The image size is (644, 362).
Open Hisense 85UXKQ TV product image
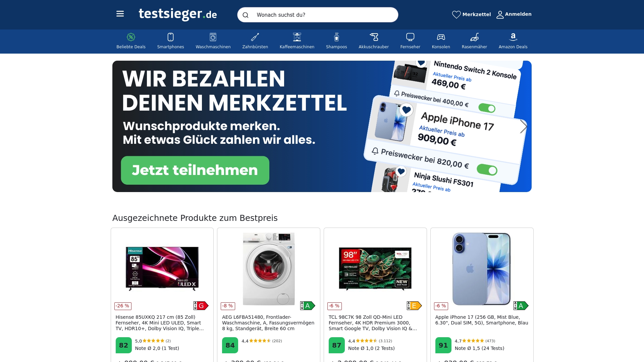point(162,268)
